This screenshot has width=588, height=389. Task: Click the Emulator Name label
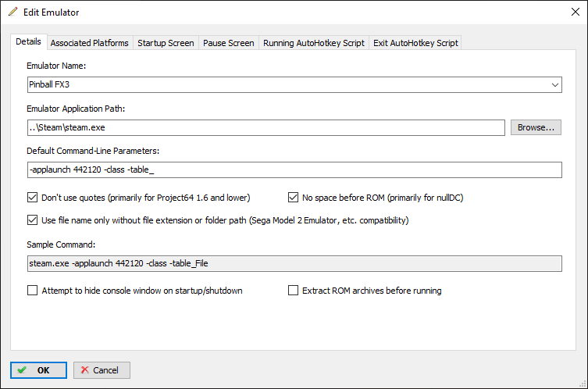pyautogui.click(x=56, y=66)
